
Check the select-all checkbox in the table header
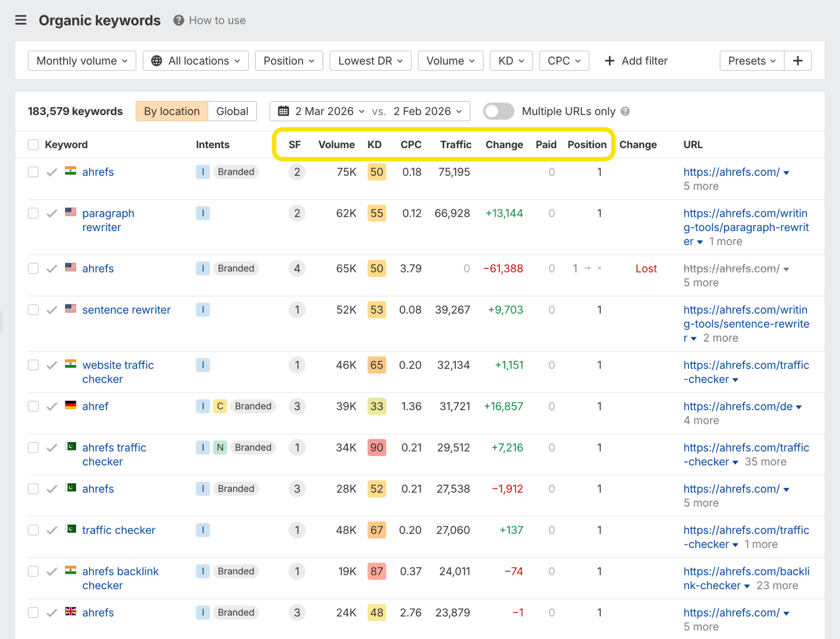tap(33, 144)
